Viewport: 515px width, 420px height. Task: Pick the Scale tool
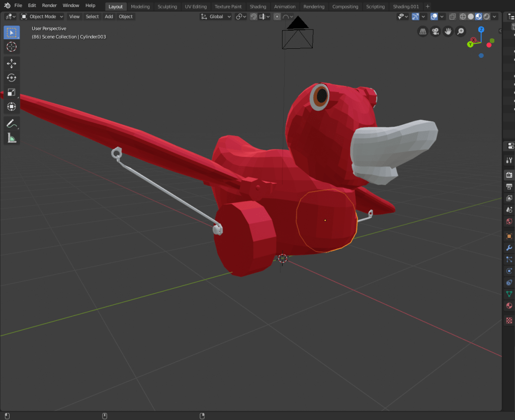point(12,93)
